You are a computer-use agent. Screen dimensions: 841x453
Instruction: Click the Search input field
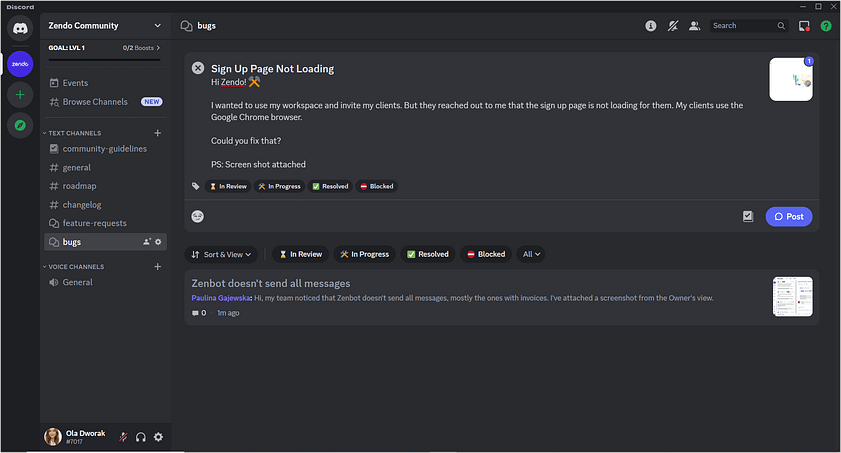[749, 26]
